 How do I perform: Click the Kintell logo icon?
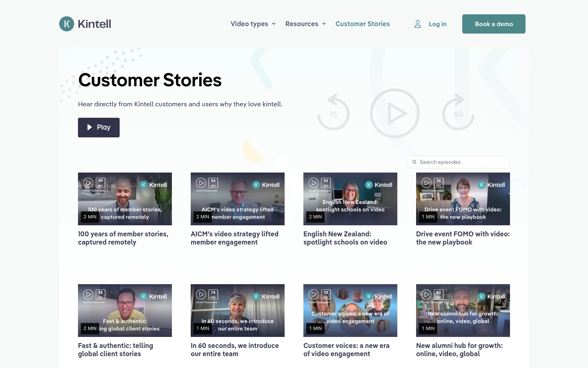67,24
